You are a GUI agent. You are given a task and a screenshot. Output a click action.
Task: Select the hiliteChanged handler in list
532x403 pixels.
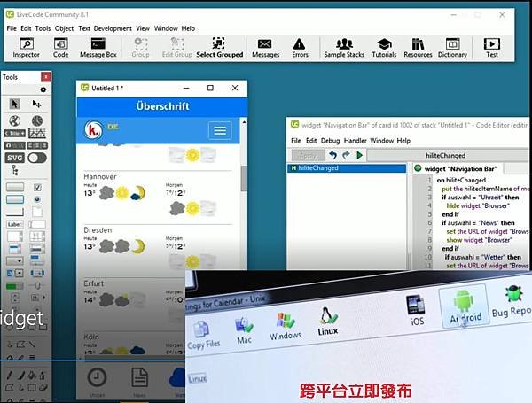click(347, 168)
